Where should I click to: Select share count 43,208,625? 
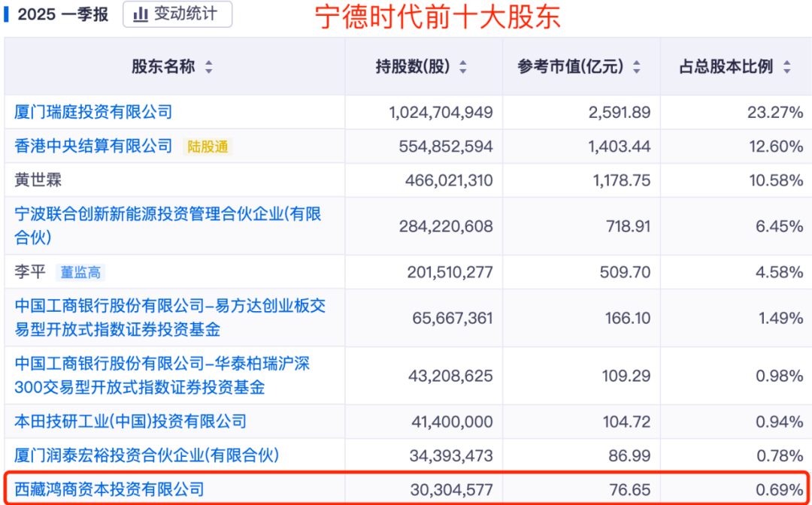pos(450,376)
